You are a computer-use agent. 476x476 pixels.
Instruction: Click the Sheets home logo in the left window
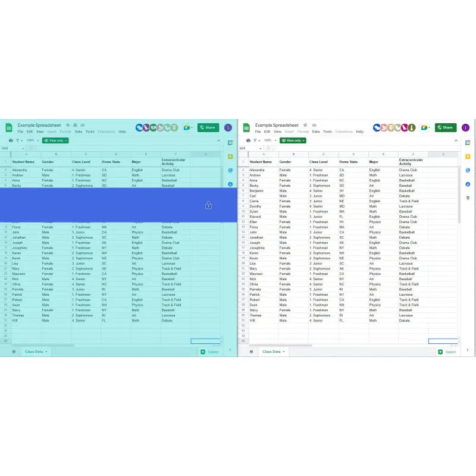click(9, 128)
